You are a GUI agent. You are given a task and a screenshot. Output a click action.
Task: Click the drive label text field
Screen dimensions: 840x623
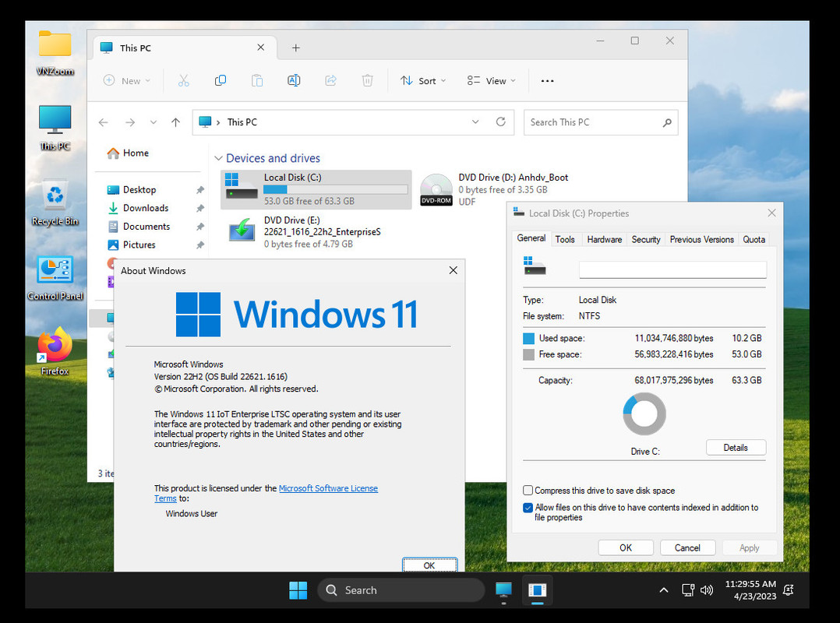(x=672, y=269)
